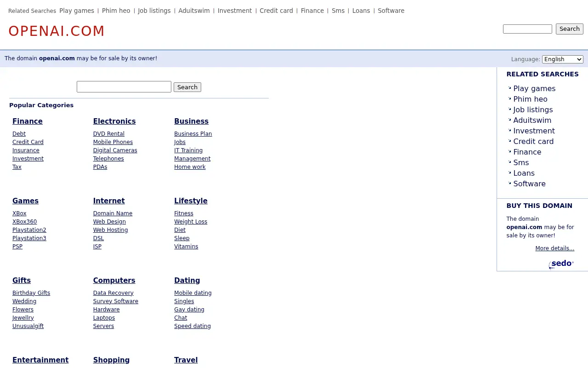Open the Gifts category heading

[22, 281]
